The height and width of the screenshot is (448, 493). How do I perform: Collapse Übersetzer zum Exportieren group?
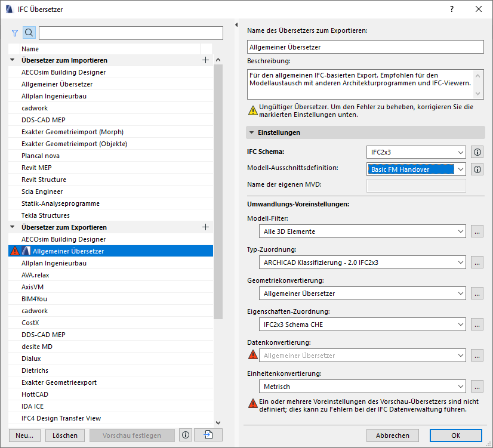point(13,227)
